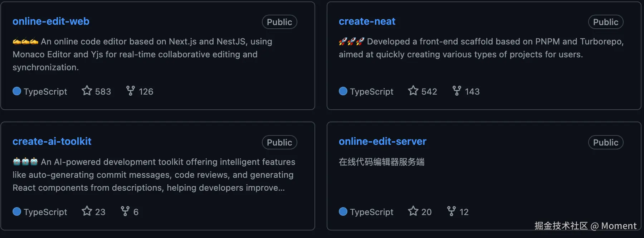This screenshot has height=238, width=644.
Task: Click the star icon on online-edit-web
Action: [87, 91]
